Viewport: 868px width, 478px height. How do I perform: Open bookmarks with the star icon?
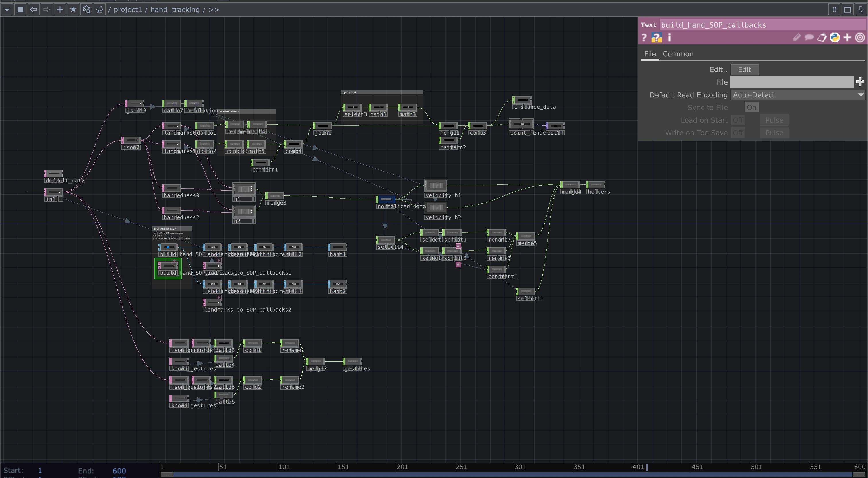pos(73,10)
